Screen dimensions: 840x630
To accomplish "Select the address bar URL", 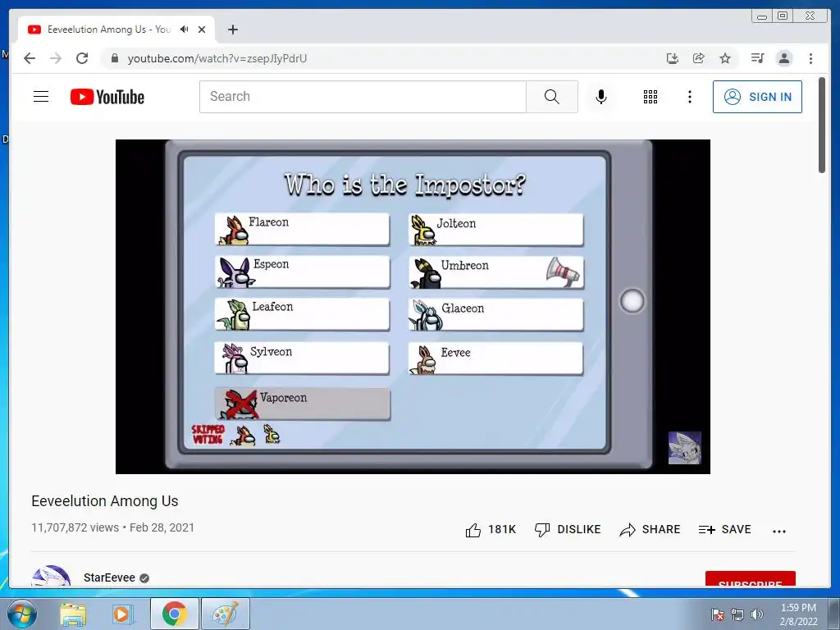I will [x=217, y=58].
